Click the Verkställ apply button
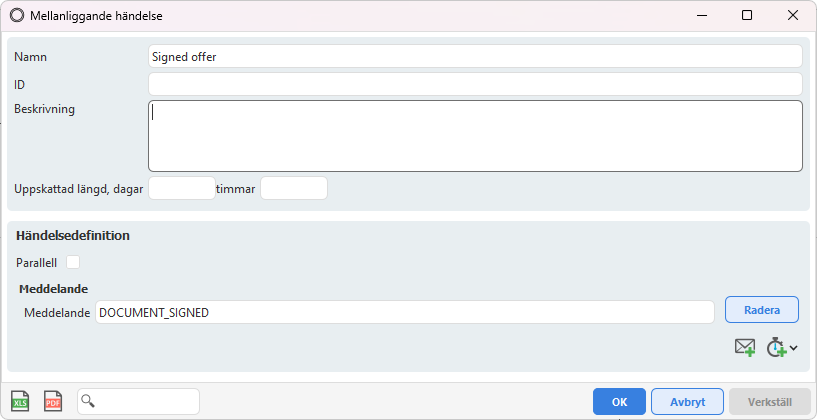 [x=770, y=402]
